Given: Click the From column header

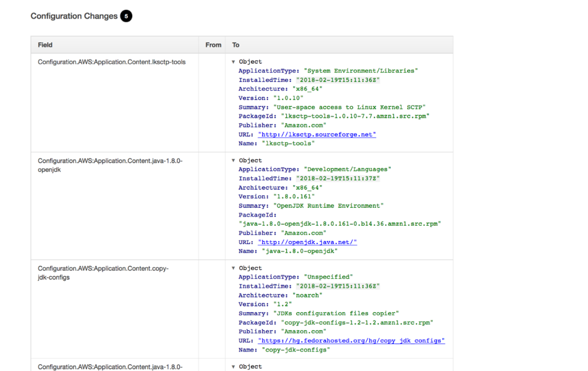Looking at the screenshot, I should pyautogui.click(x=213, y=45).
